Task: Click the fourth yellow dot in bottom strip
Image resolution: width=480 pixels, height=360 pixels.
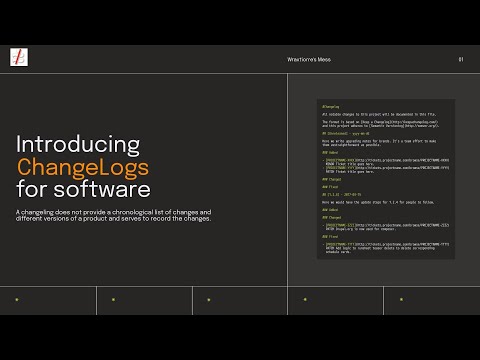Action: click(305, 299)
